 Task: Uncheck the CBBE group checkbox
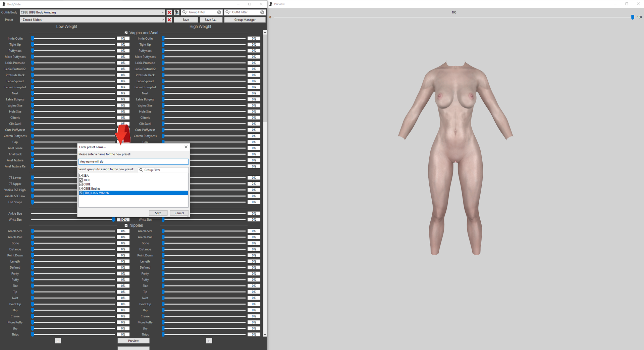coord(81,184)
